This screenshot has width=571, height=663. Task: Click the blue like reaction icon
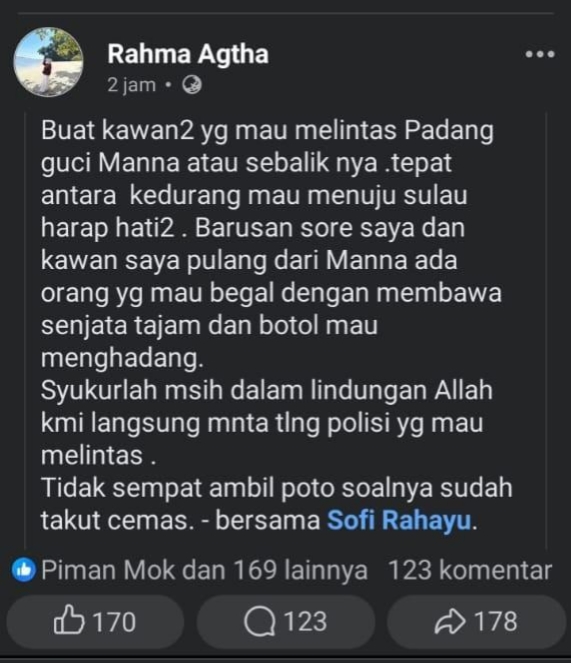(24, 570)
